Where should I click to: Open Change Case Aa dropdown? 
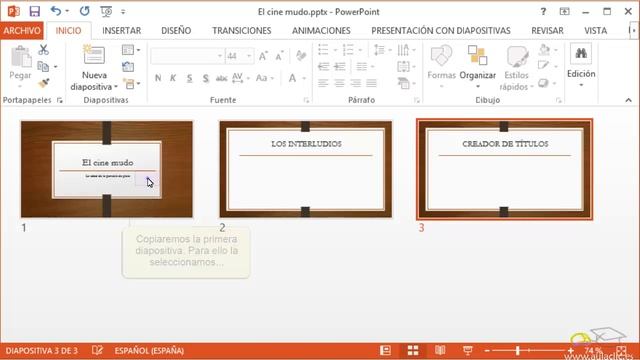pyautogui.click(x=264, y=78)
